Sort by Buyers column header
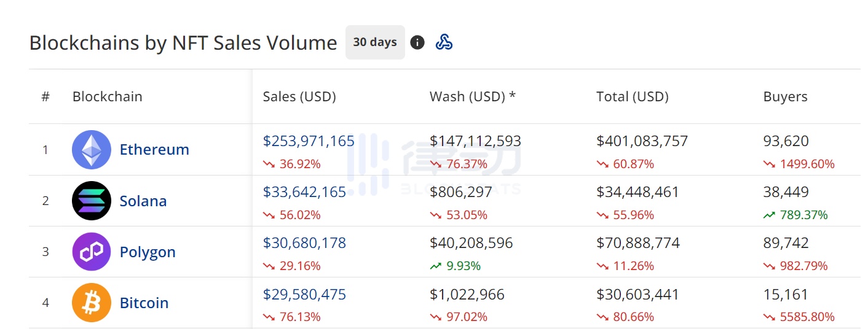The width and height of the screenshot is (868, 329). pyautogui.click(x=785, y=96)
